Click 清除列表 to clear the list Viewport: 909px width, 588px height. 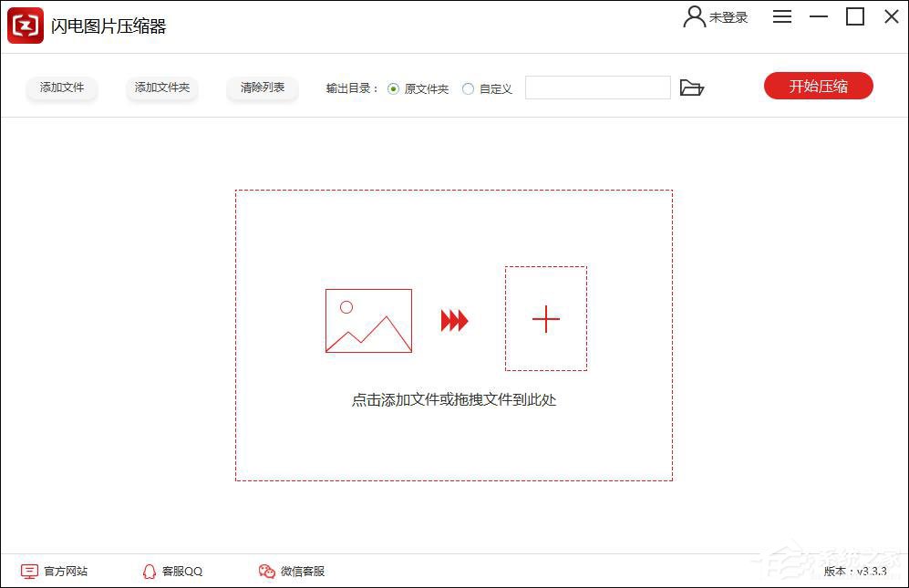pos(262,88)
